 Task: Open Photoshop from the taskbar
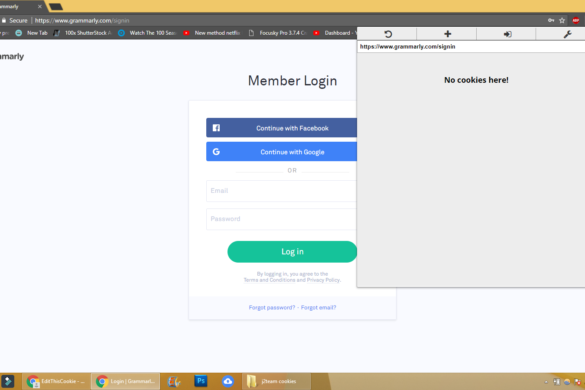[200, 381]
